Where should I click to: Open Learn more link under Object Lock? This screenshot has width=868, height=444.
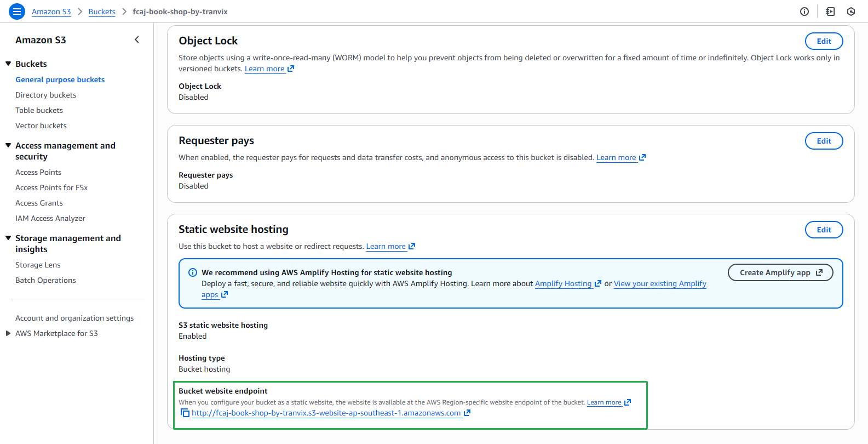265,69
